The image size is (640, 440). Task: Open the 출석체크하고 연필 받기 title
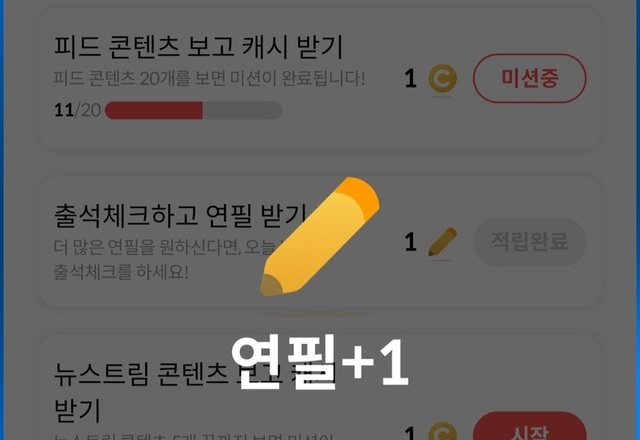pyautogui.click(x=180, y=216)
